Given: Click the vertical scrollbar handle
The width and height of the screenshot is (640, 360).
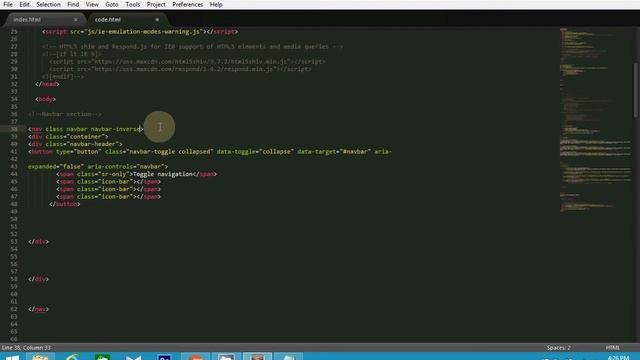Looking at the screenshot, I should pyautogui.click(x=636, y=90).
